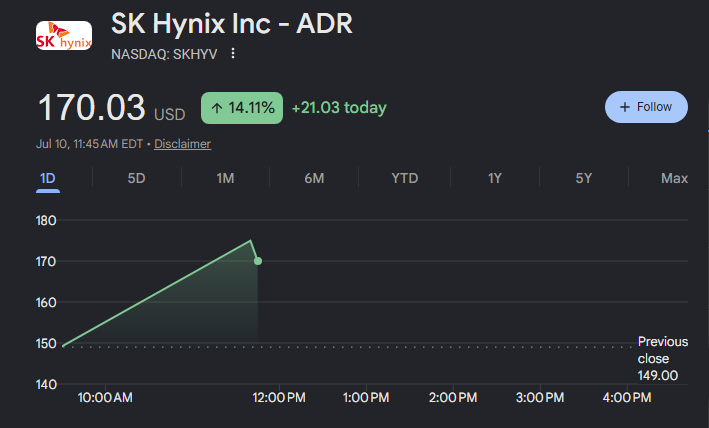Click the 170 y-axis label
The height and width of the screenshot is (428, 709).
[x=46, y=262]
